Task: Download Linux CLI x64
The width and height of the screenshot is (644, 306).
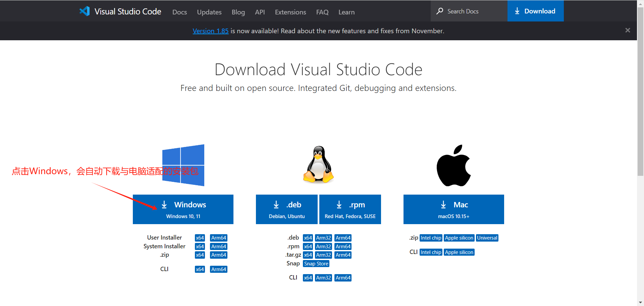Action: tap(308, 278)
